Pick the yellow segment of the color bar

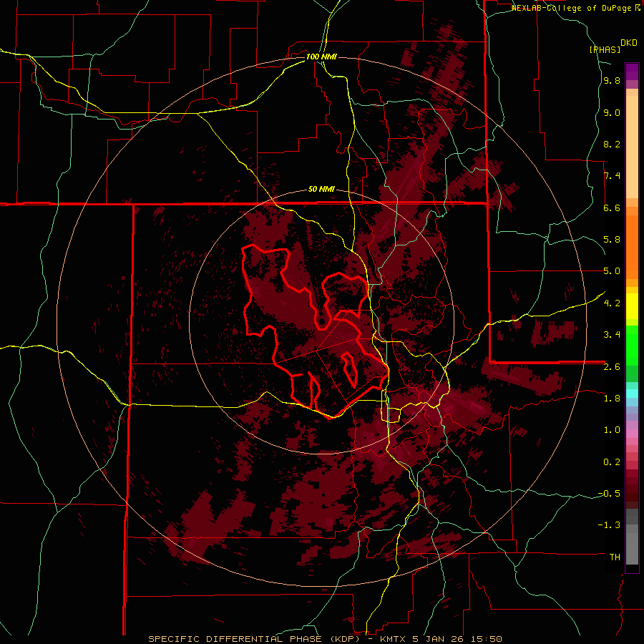click(632, 306)
